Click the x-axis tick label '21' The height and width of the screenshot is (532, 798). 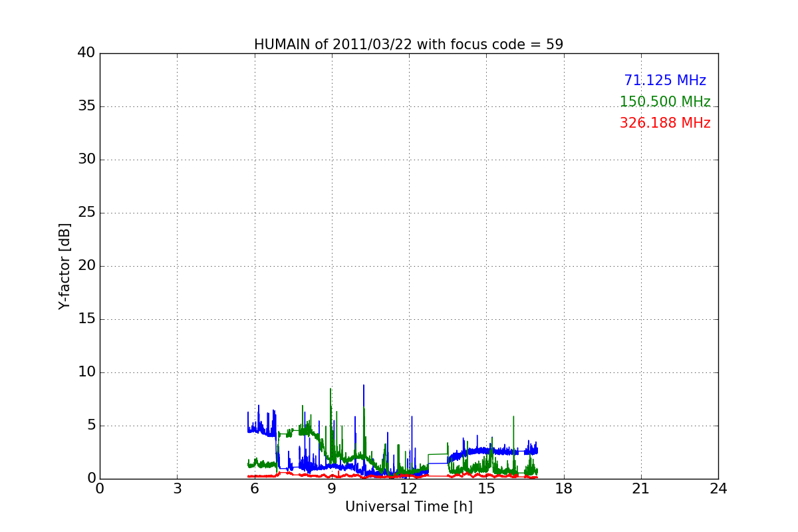tap(641, 489)
